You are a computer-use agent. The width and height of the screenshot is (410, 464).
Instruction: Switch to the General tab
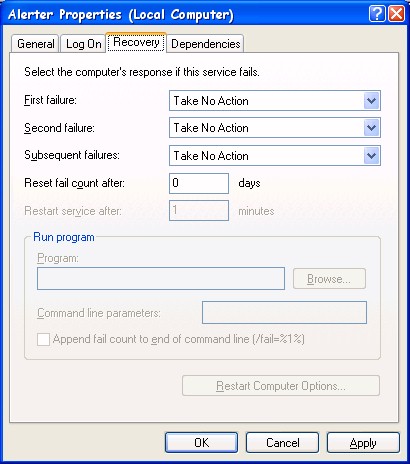(x=35, y=44)
